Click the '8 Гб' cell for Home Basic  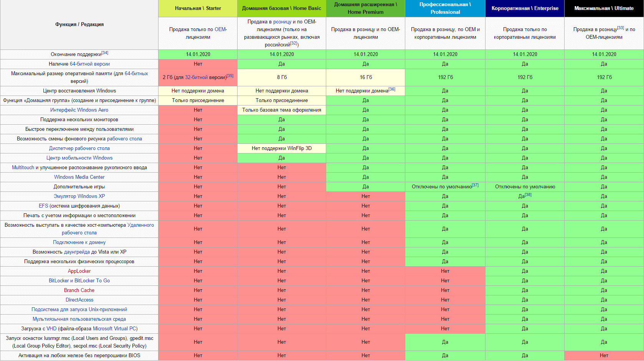(282, 77)
